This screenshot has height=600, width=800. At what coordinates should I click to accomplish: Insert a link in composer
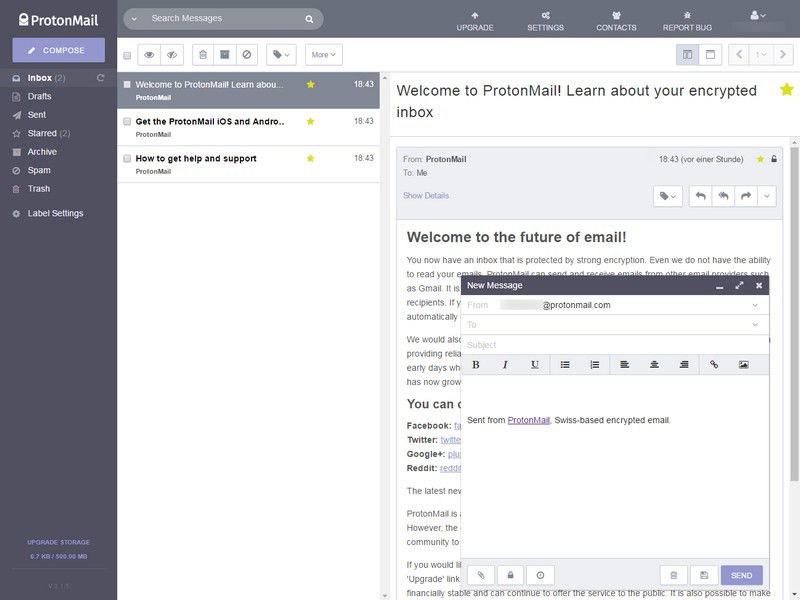714,365
